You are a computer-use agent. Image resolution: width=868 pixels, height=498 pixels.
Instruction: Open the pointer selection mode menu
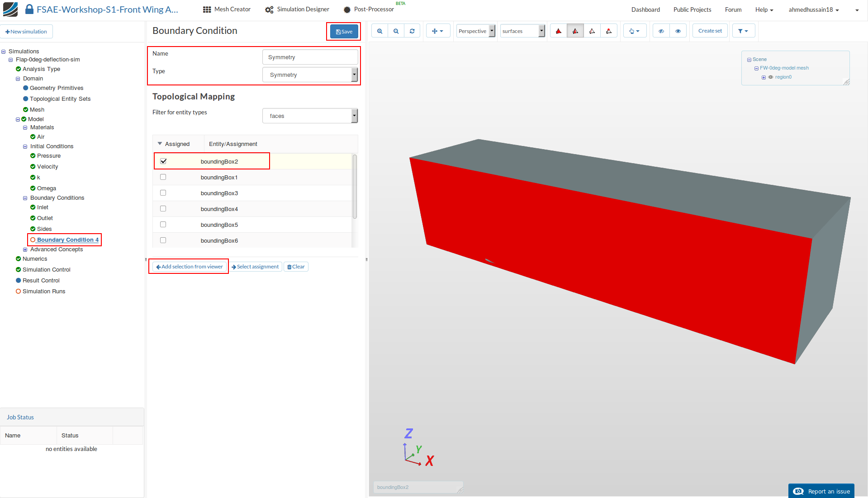click(634, 31)
